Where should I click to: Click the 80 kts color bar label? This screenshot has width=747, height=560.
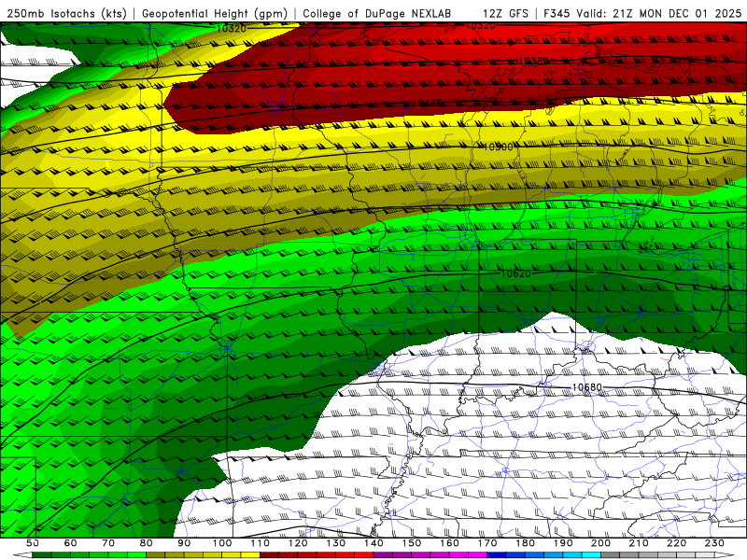(147, 543)
